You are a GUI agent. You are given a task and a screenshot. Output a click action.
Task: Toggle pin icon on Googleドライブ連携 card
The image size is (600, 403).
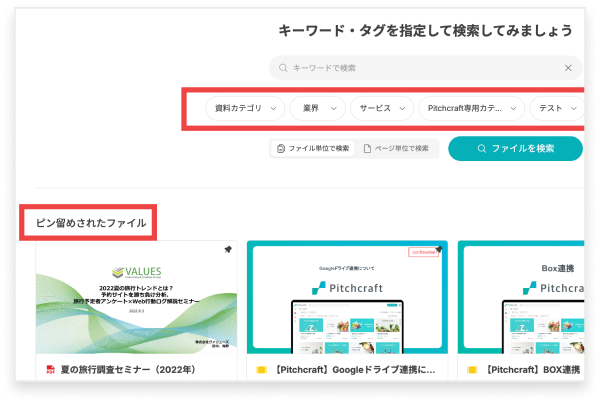439,249
